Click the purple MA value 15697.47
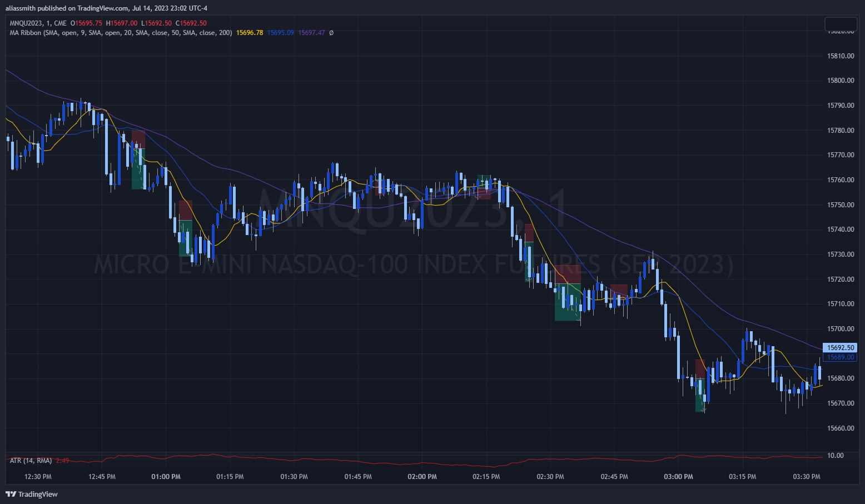 point(311,33)
